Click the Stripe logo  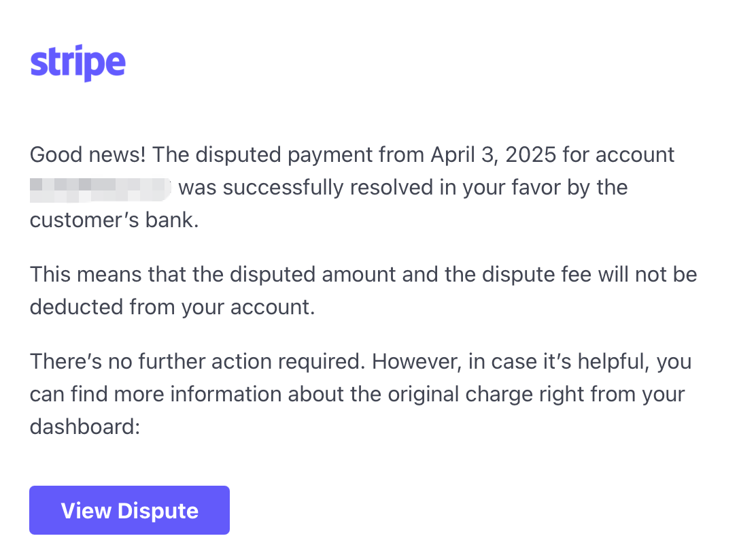click(x=78, y=62)
